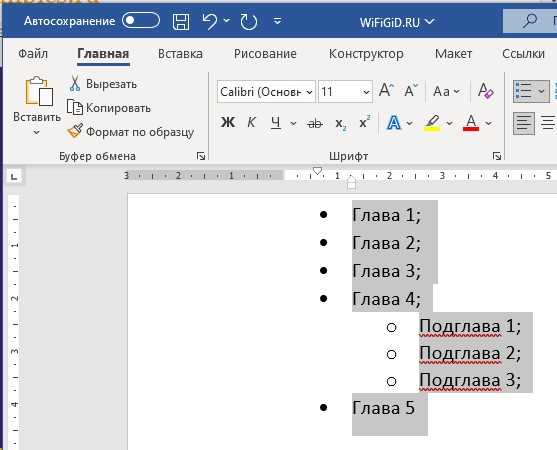The height and width of the screenshot is (450, 557).
Task: Click the Clear all formatting icon
Action: [486, 91]
